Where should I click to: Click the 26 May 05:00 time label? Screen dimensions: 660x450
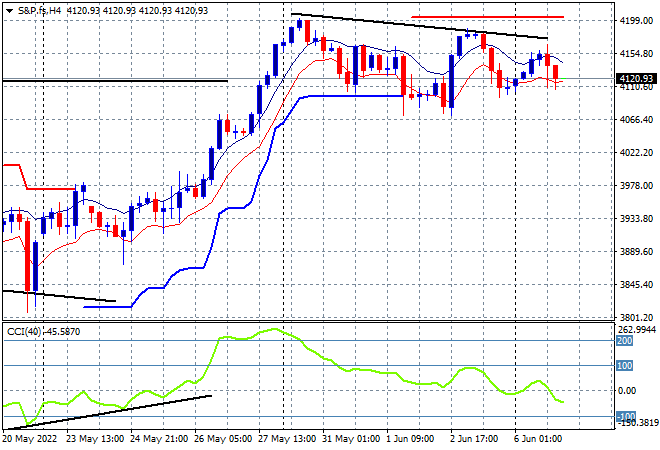[223, 439]
